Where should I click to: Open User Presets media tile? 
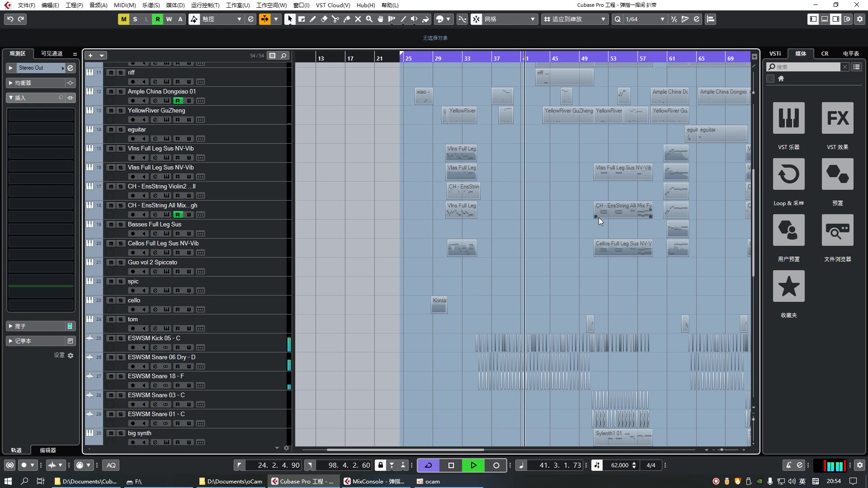[x=789, y=230]
